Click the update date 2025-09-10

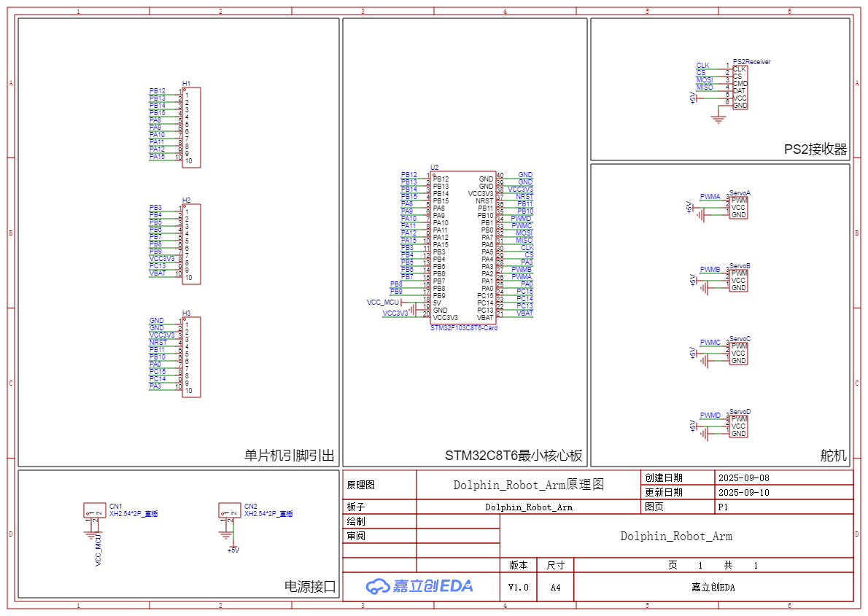point(744,493)
